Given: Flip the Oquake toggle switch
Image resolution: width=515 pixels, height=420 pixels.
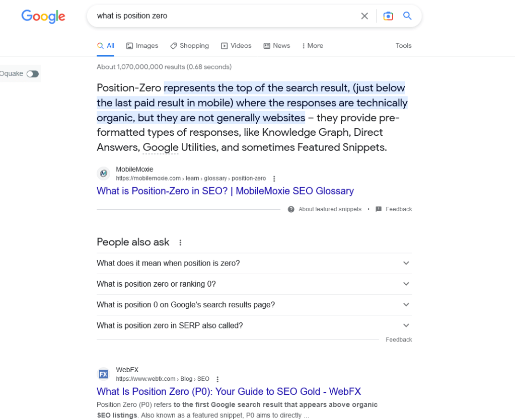Looking at the screenshot, I should (32, 73).
